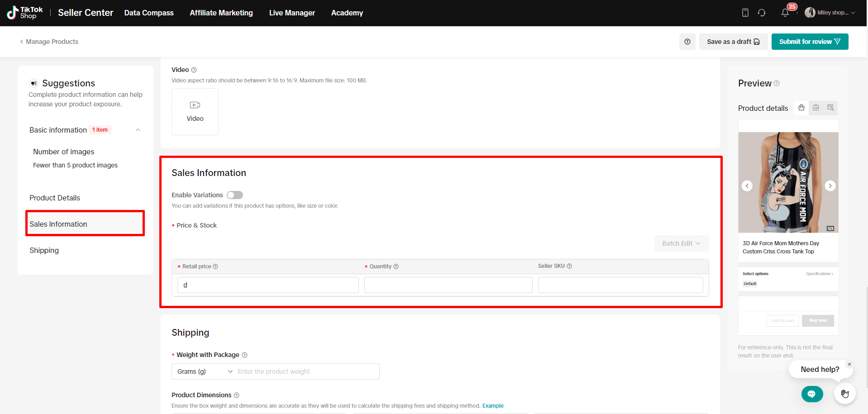Toggle Enable Variations switch

coord(235,195)
